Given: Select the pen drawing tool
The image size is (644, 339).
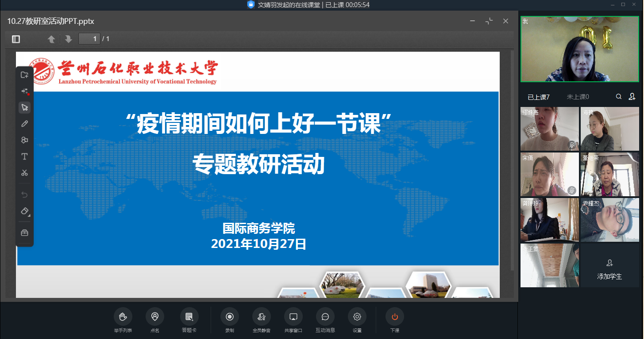Looking at the screenshot, I should pyautogui.click(x=25, y=124).
